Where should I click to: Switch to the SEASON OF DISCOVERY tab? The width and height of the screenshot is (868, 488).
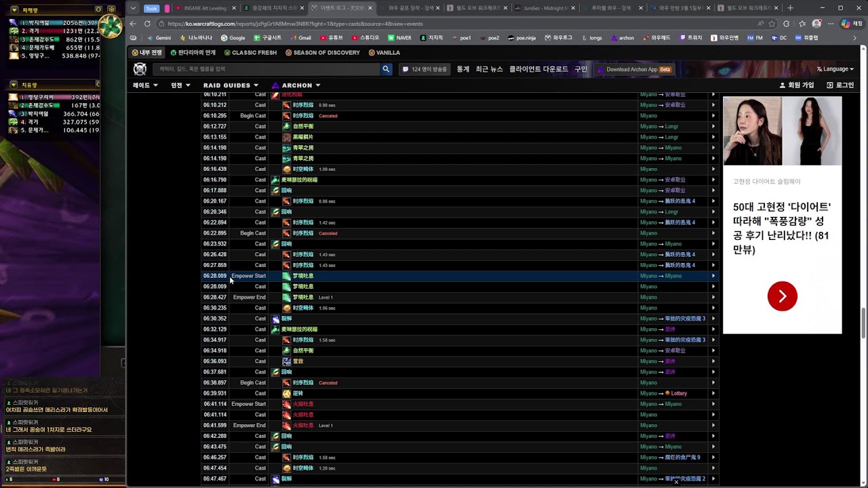point(323,53)
